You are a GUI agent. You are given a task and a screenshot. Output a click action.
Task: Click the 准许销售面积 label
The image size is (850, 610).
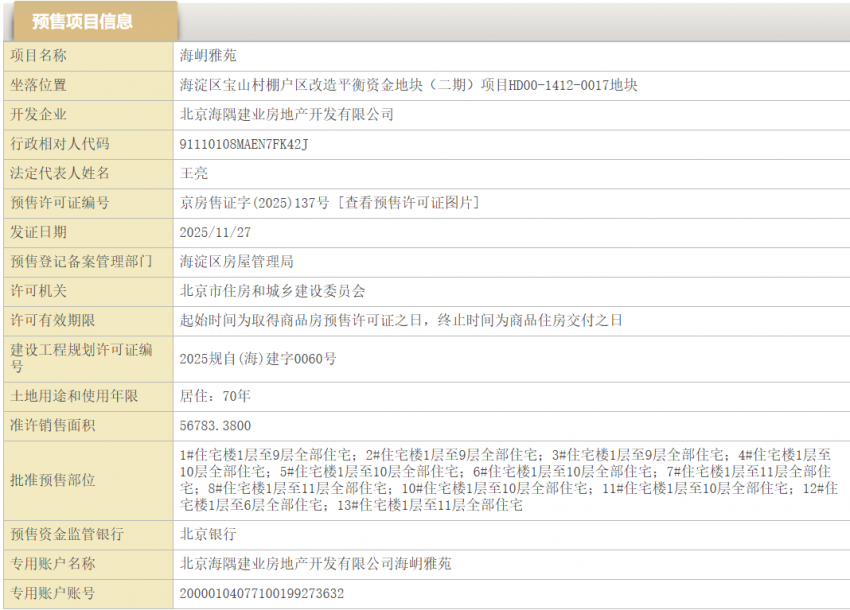[x=53, y=426]
